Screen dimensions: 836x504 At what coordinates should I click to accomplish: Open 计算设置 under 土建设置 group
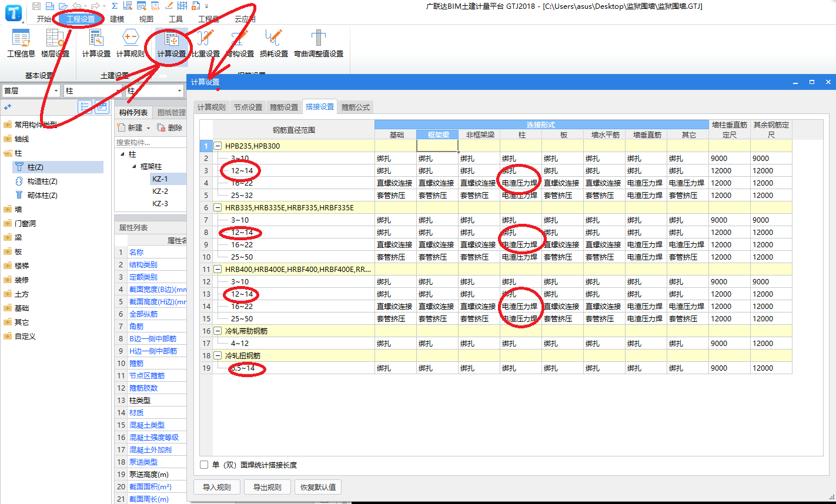click(x=96, y=44)
